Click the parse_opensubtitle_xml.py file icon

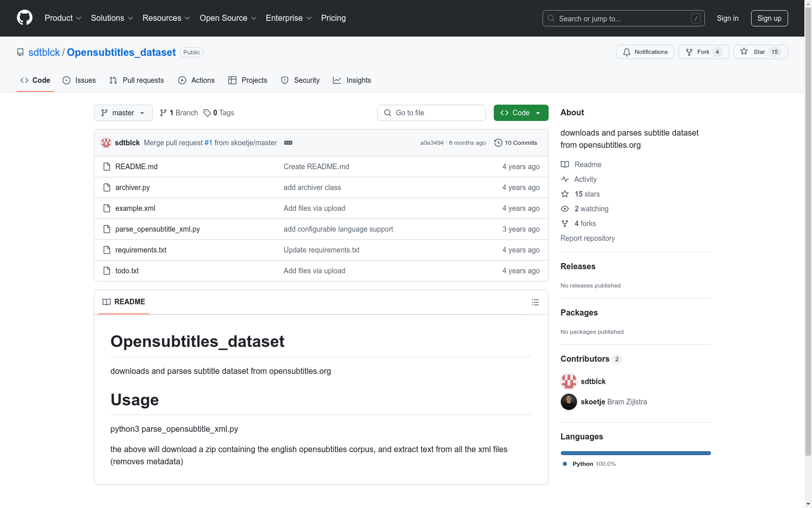coord(107,229)
